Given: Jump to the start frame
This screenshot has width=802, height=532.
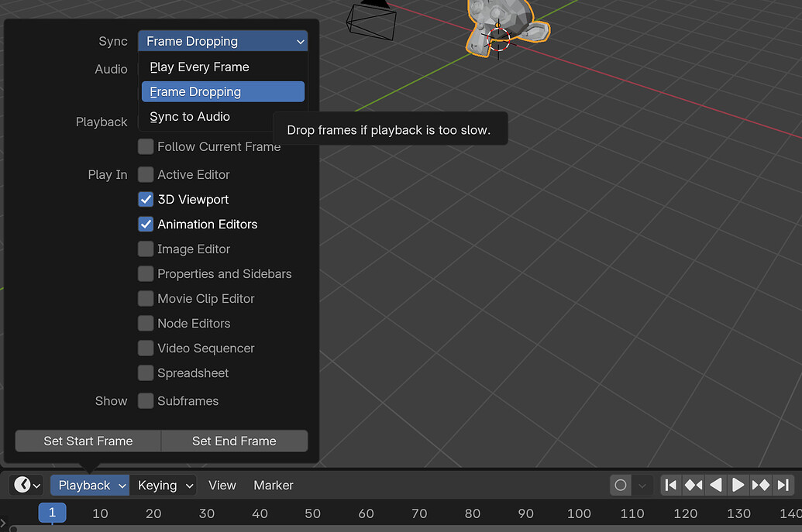Looking at the screenshot, I should point(670,485).
